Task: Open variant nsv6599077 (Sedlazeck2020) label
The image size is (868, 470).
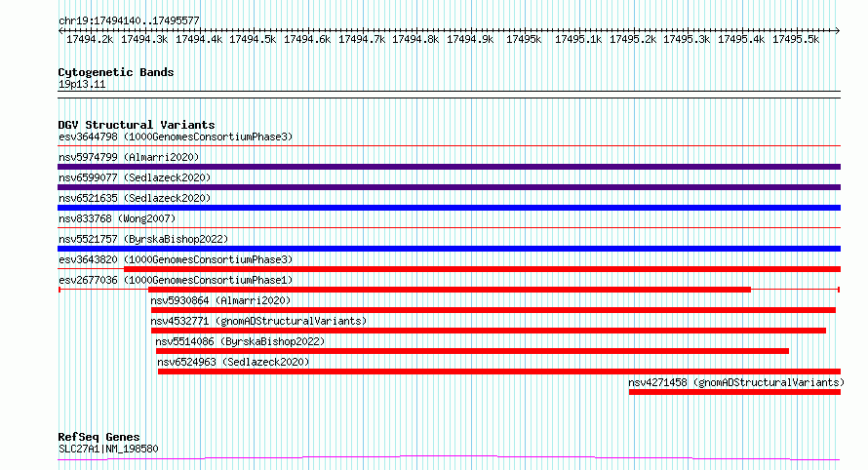Action: [x=135, y=177]
